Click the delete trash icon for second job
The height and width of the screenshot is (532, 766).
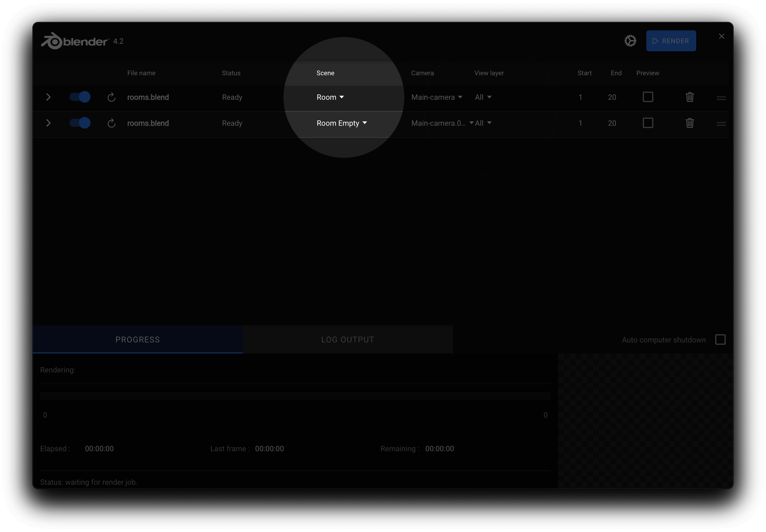(690, 123)
